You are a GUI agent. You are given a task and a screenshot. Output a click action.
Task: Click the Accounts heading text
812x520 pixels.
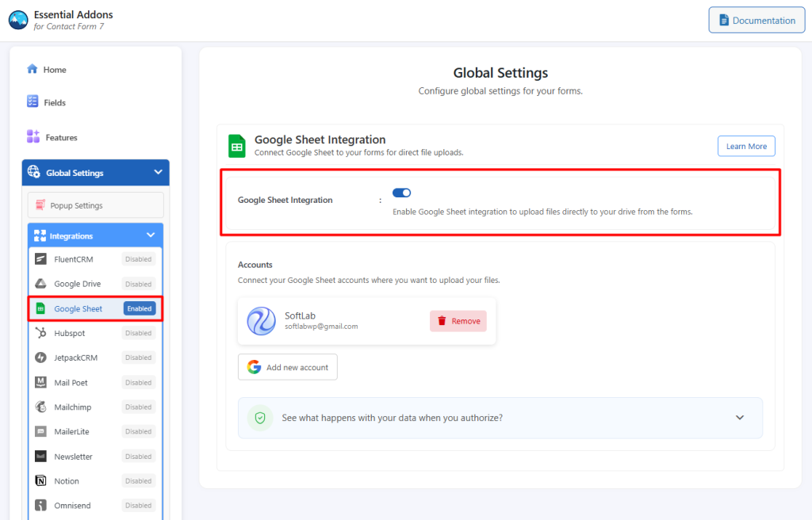click(255, 265)
